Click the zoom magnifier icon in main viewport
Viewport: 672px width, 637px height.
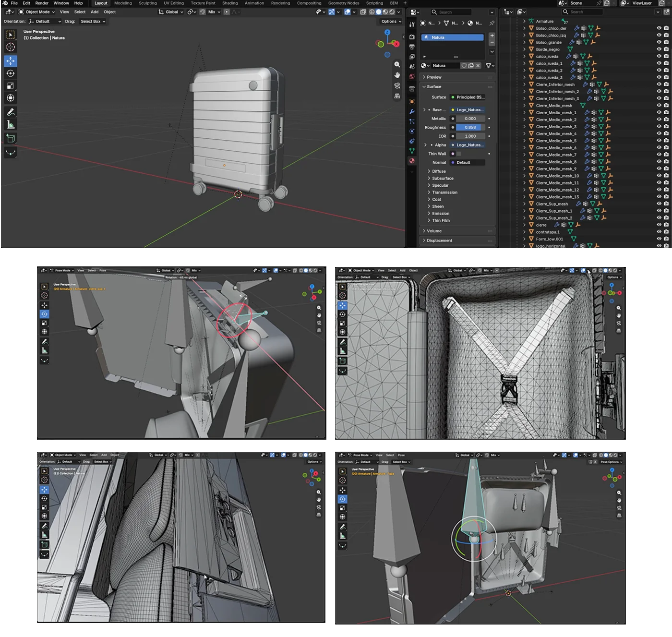[397, 64]
